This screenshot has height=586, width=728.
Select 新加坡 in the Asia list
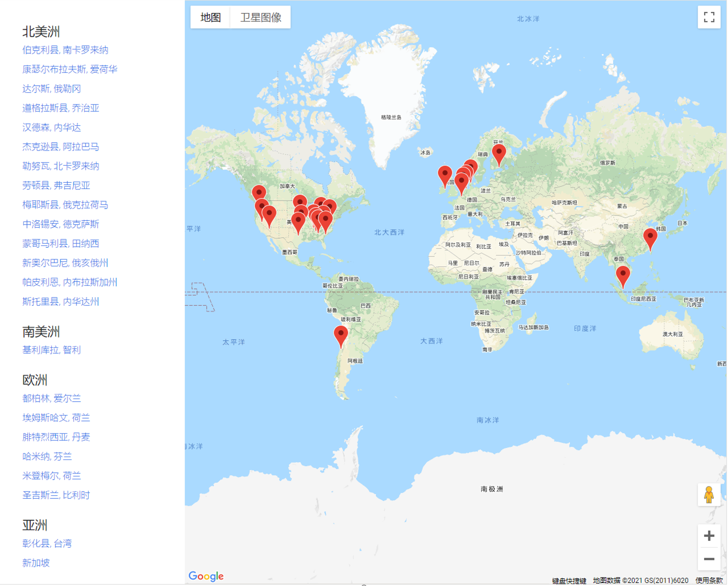point(36,563)
